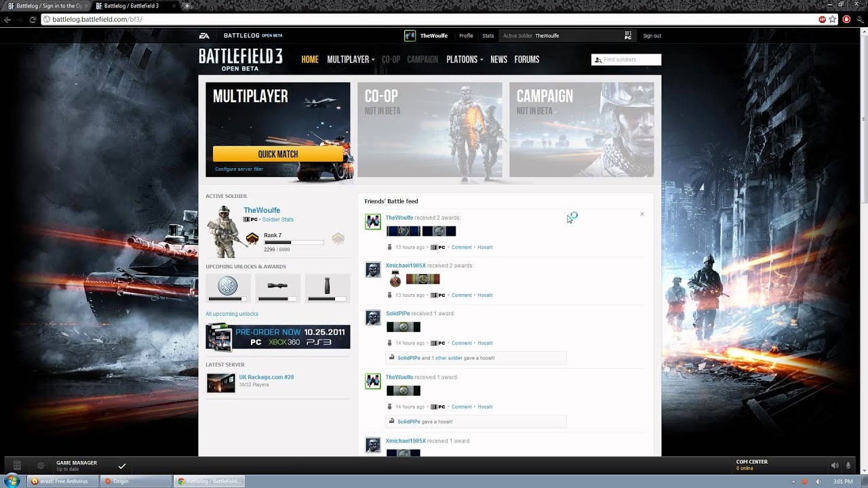Comment on TheWoulfe's 2 awards post
The image size is (868, 488).
pos(461,247)
